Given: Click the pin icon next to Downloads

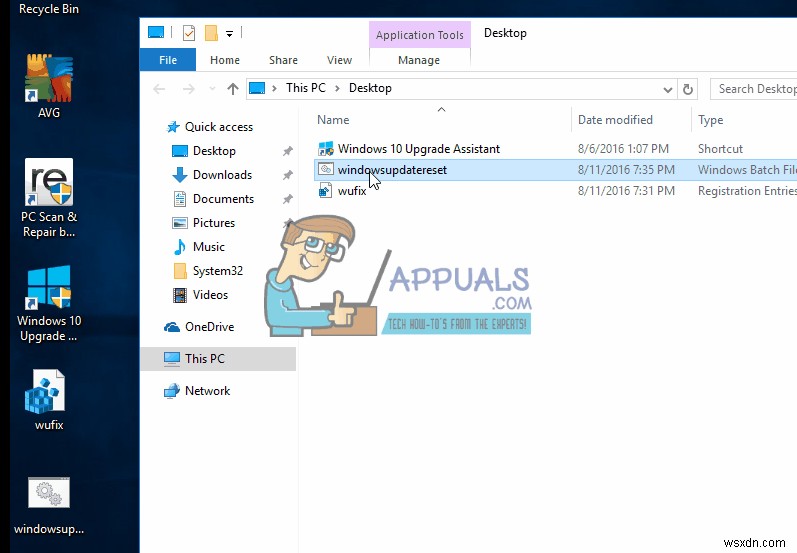Looking at the screenshot, I should (x=288, y=175).
